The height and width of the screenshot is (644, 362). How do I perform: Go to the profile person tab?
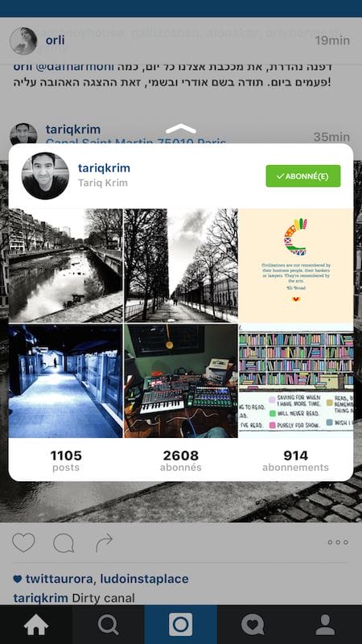tap(325, 625)
